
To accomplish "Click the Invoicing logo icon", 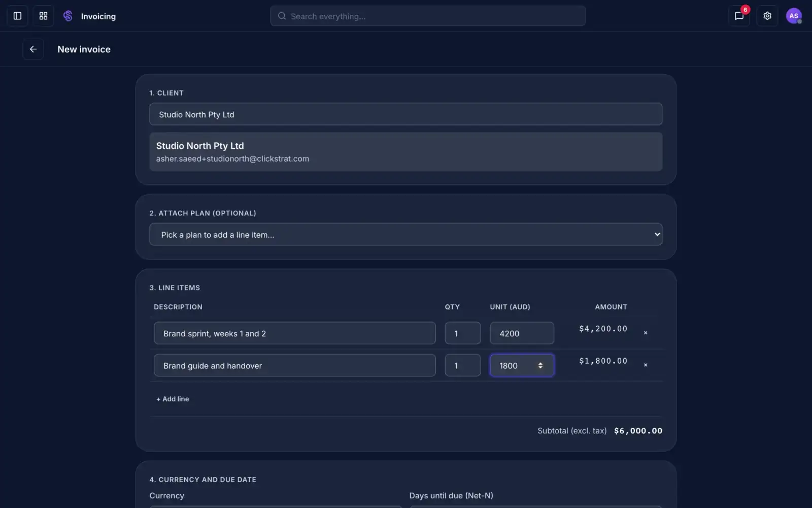I will coord(68,16).
